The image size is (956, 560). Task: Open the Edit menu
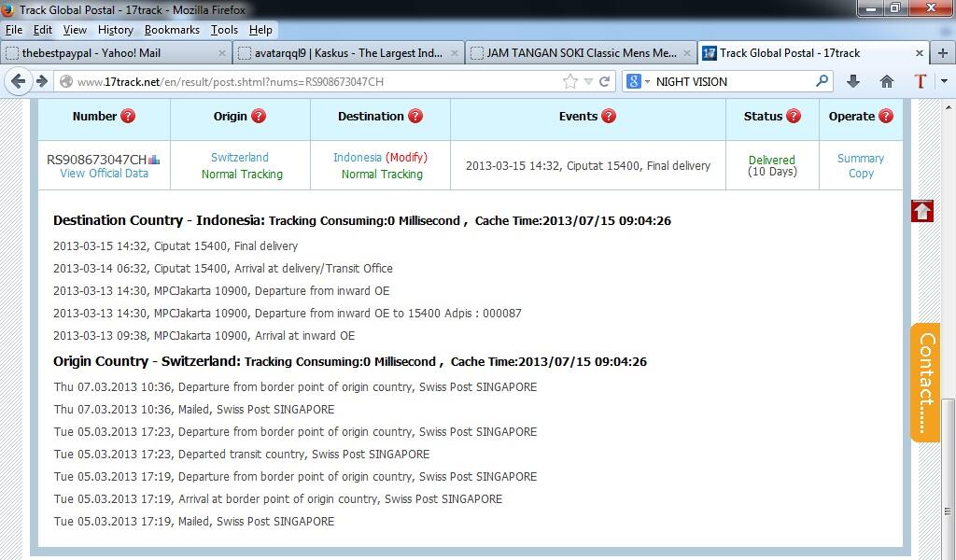point(42,30)
